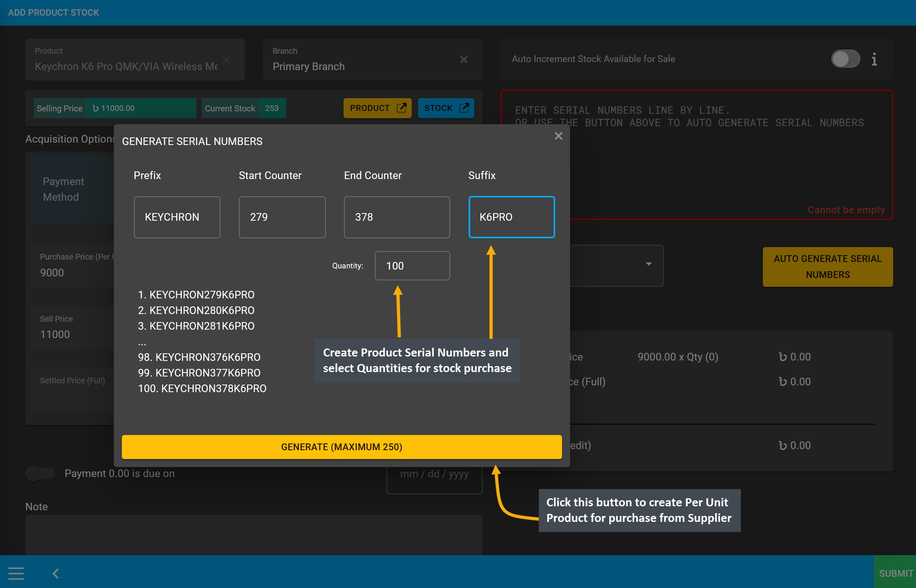Click the Note text area

pos(254,535)
